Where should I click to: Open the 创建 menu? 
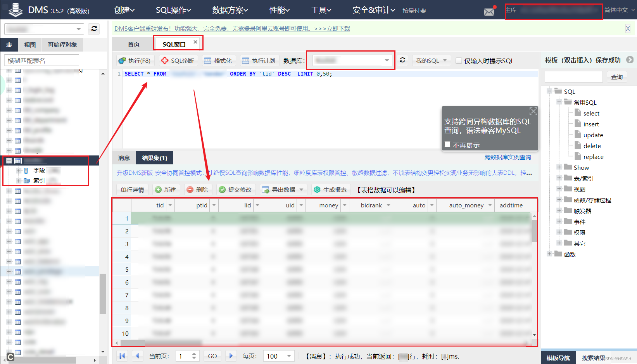[124, 10]
